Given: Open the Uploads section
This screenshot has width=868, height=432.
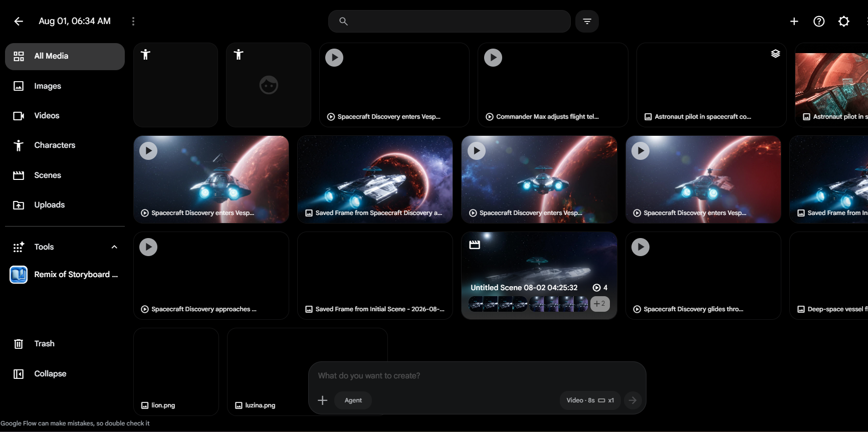Looking at the screenshot, I should (65, 205).
